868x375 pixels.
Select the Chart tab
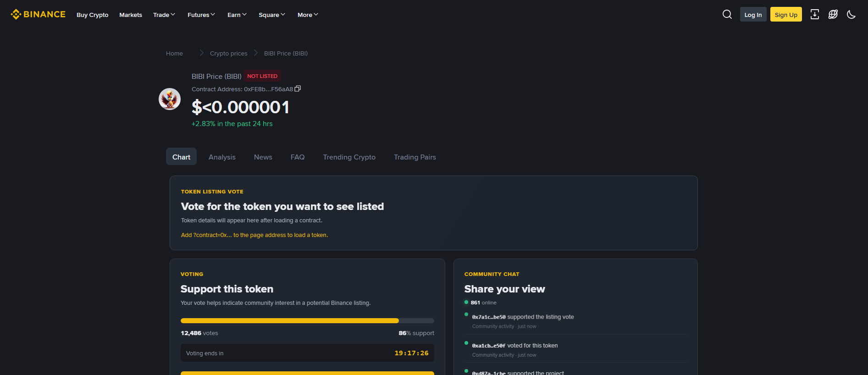pos(181,157)
